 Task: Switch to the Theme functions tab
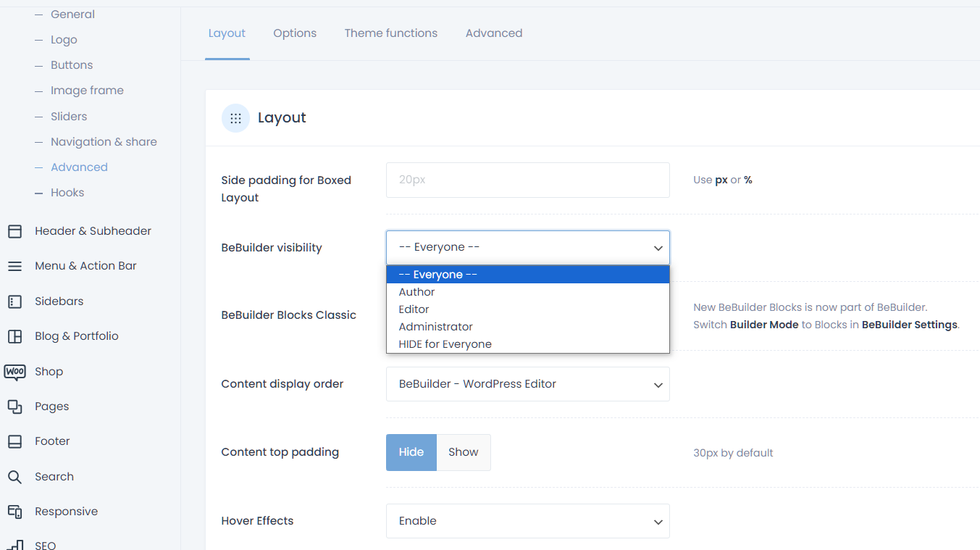tap(391, 33)
